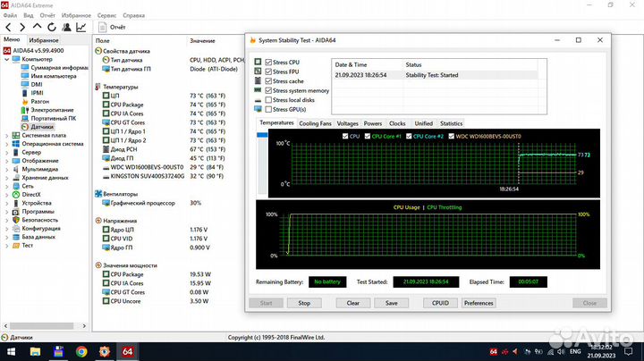The width and height of the screenshot is (644, 361).
Task: Open the volume control in system tray
Action: (561, 351)
